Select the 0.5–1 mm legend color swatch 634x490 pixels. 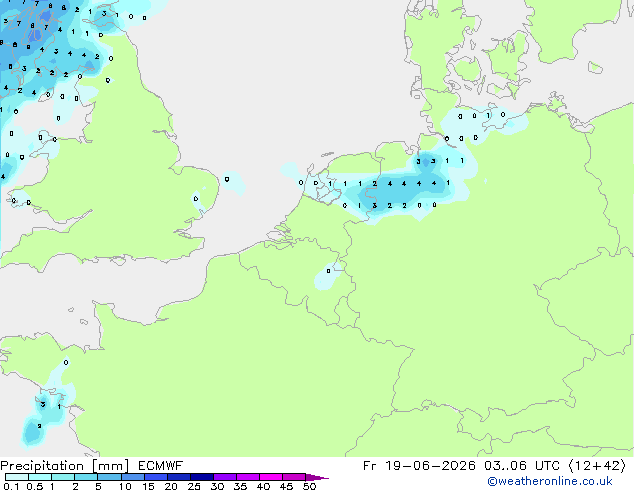pyautogui.click(x=40, y=477)
